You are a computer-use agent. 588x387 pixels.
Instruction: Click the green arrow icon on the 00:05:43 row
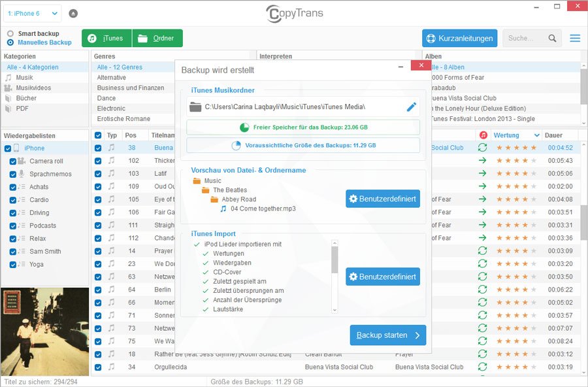(x=483, y=160)
